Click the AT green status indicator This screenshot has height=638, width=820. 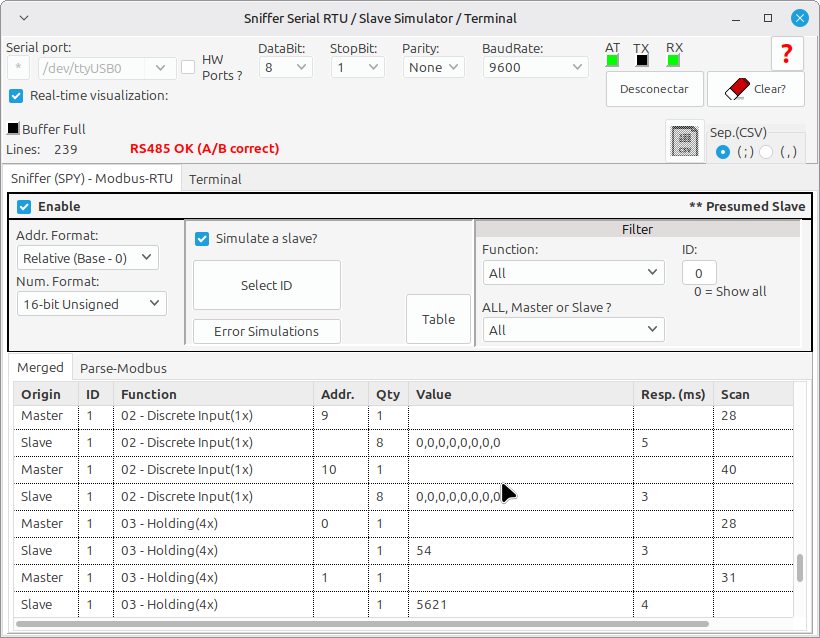[612, 61]
